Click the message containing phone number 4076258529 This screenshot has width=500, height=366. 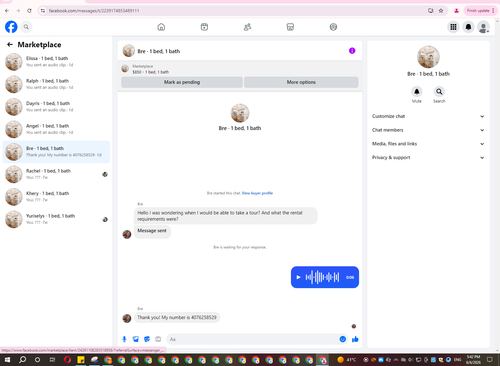pos(177,317)
